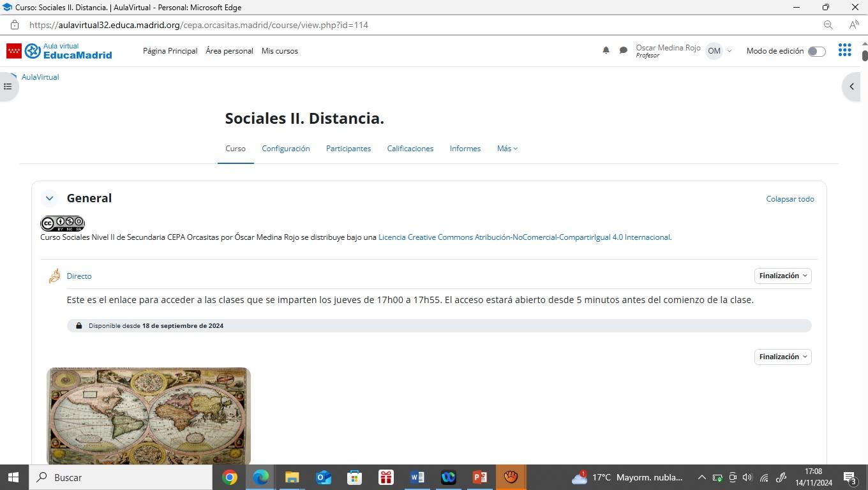This screenshot has width=868, height=490.
Task: Click the OM user avatar
Action: 714,51
